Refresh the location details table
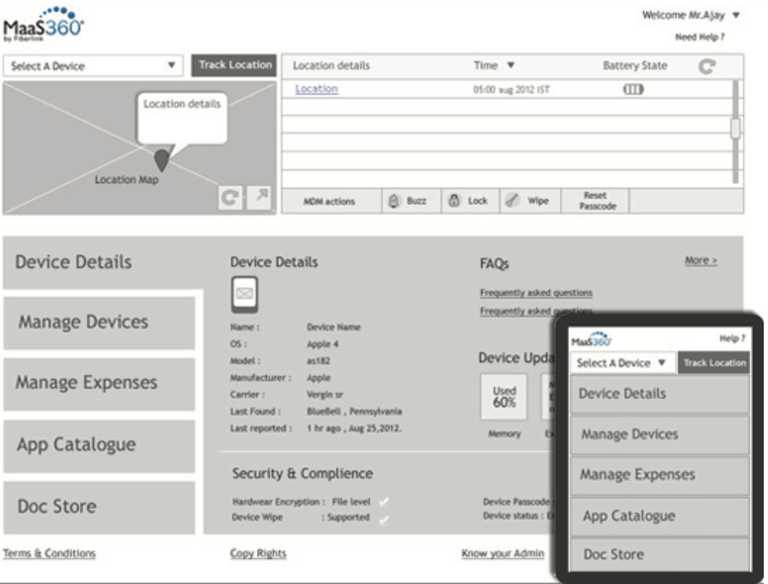768x584 pixels. [706, 66]
